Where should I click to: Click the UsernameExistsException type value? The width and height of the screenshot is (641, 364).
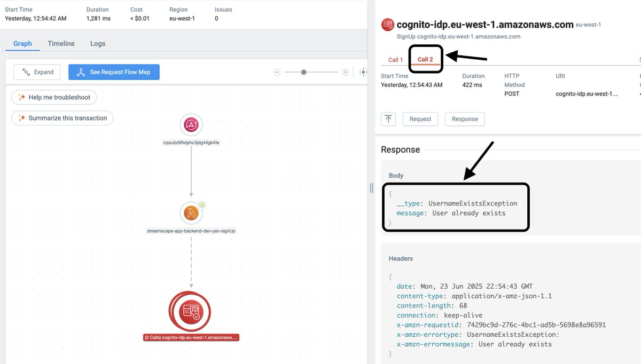tap(473, 203)
